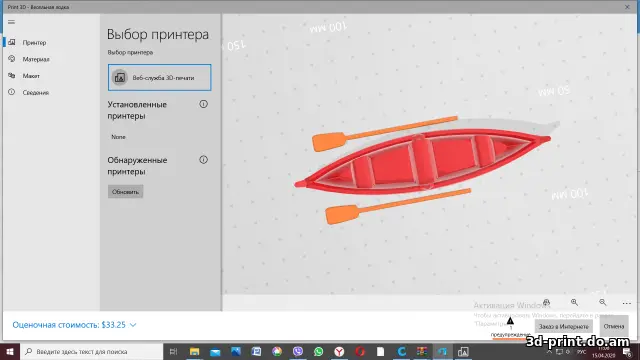Viewport: 640px width, 360px height.
Task: Click the red boat model
Action: pos(422,162)
